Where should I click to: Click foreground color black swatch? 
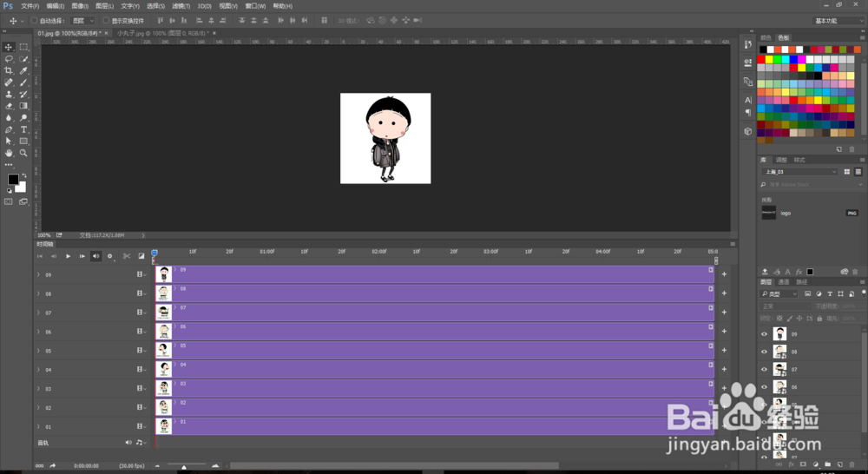click(13, 180)
